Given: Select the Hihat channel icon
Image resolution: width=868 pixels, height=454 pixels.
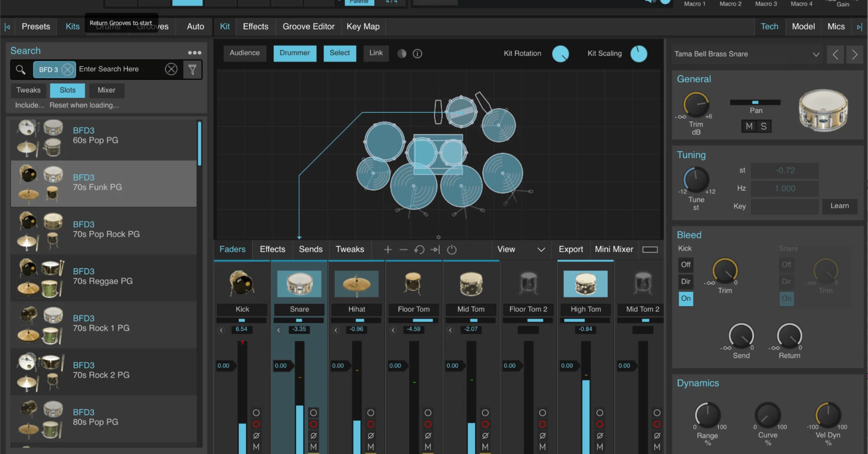Looking at the screenshot, I should [357, 284].
